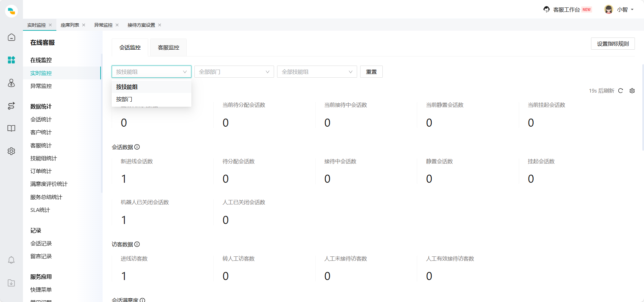Click info icon beside 会话满意度

(142, 300)
